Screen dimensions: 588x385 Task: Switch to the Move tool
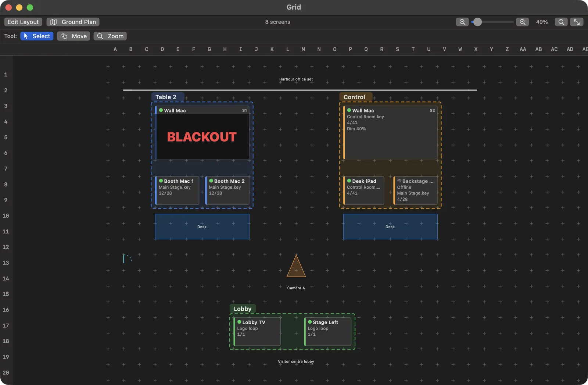point(73,36)
